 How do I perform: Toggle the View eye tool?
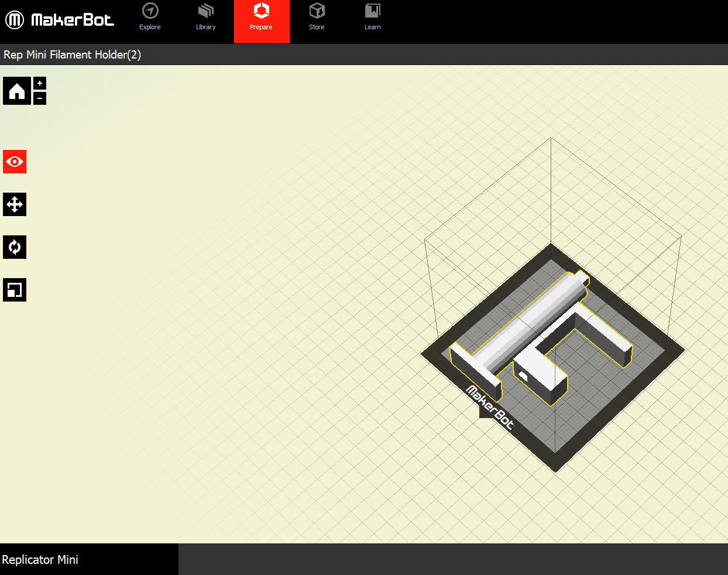pos(15,162)
